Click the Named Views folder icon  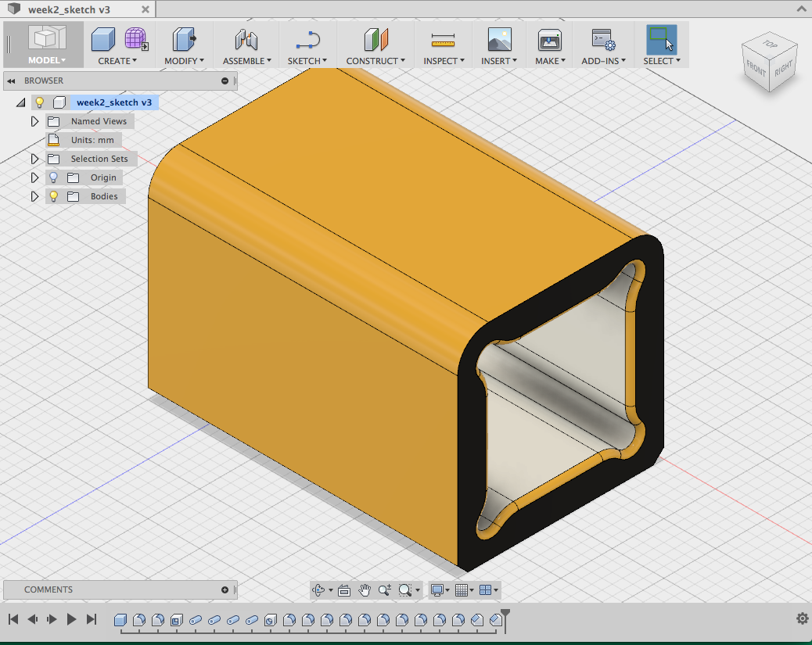pos(54,121)
